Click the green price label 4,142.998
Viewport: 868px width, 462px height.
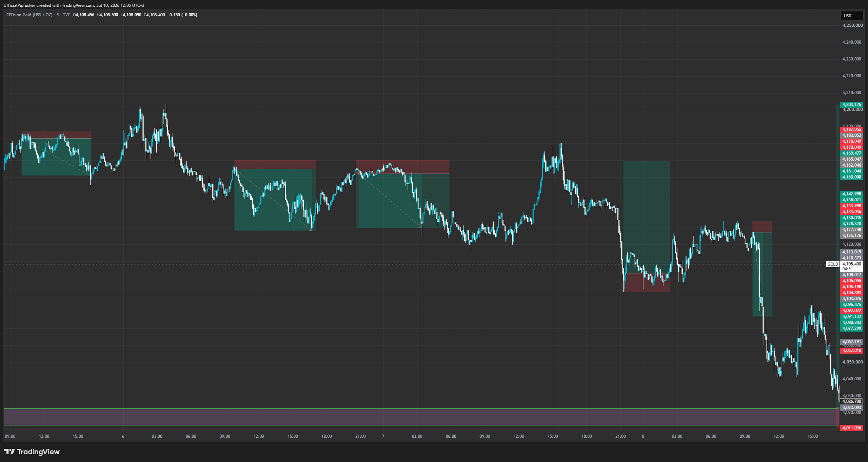coord(851,194)
